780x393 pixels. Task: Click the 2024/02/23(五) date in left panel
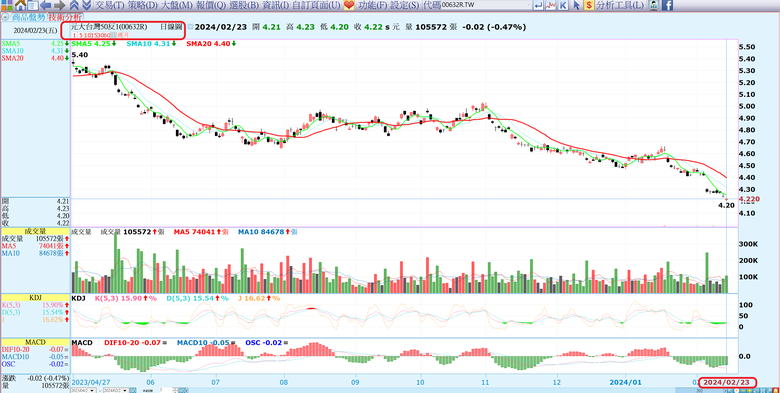34,30
